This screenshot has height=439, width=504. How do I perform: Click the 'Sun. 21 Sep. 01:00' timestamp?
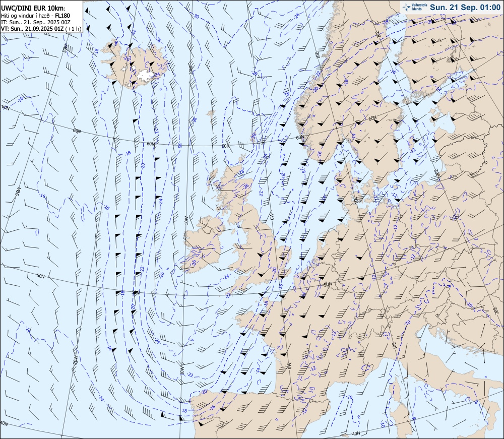coord(465,7)
